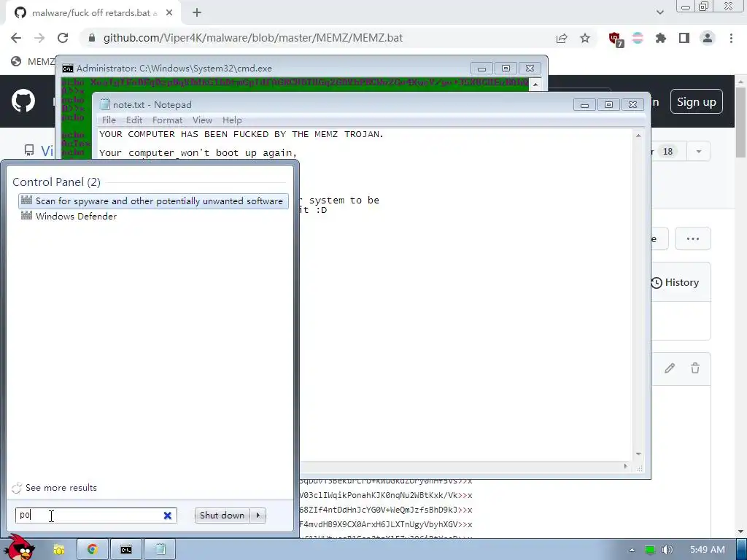
Task: Clear the Start menu search box
Action: click(x=167, y=516)
